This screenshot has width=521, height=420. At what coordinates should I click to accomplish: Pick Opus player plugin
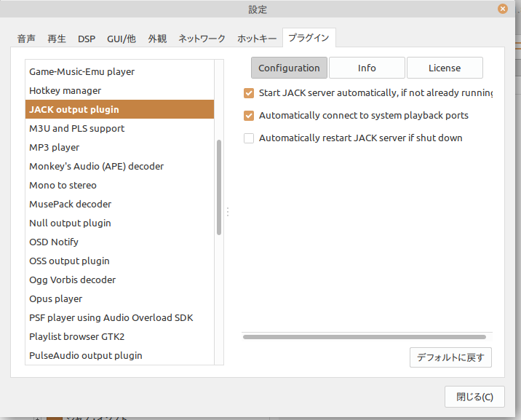pos(119,298)
